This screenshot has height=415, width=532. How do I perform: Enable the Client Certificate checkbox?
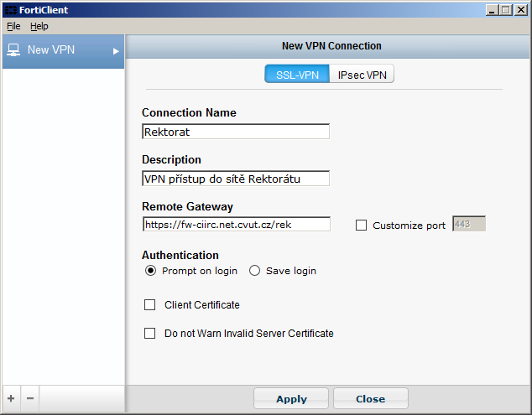point(149,305)
